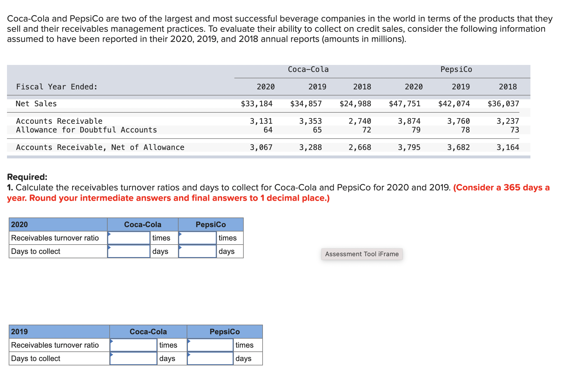Click 2019 Coca-Cola receivables turnover ratio input
This screenshot has height=382, width=588.
coord(133,345)
